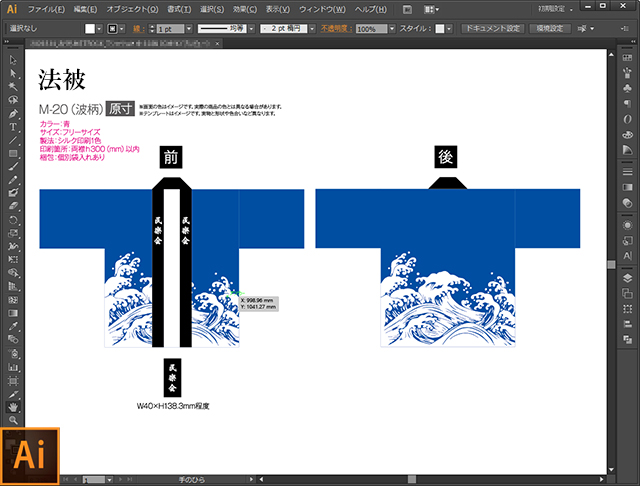
Task: Open the 編集 (Edit) menu
Action: point(85,9)
